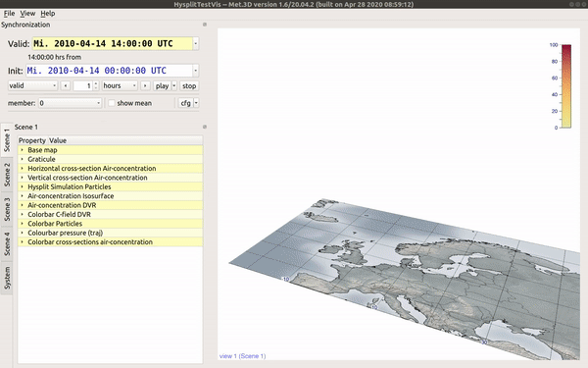Expand Vertical cross-section Air-concentration

pyautogui.click(x=22, y=178)
